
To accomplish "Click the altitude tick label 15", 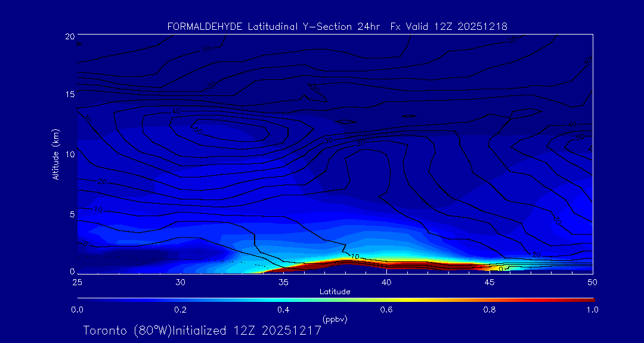I will pyautogui.click(x=69, y=95).
